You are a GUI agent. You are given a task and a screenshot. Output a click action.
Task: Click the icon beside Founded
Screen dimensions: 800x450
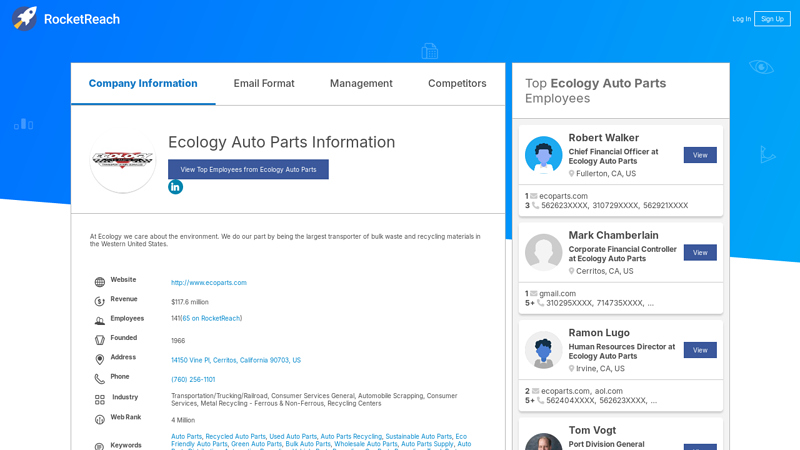pyautogui.click(x=99, y=340)
